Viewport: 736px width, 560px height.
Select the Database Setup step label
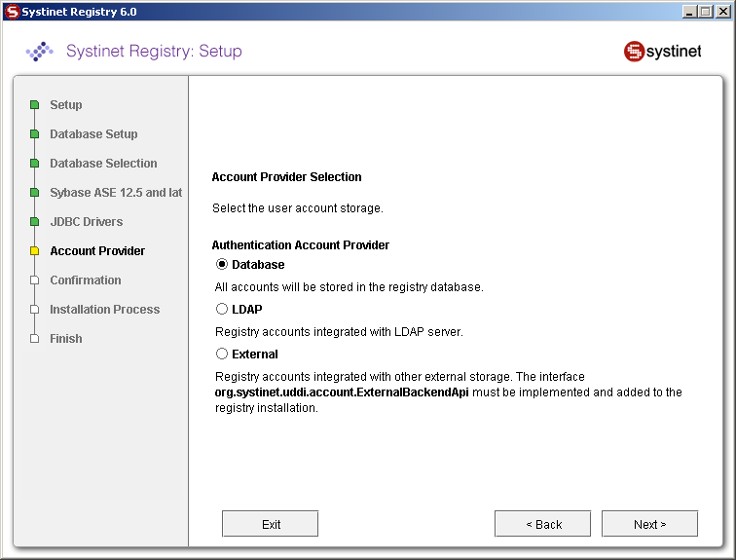coord(93,133)
